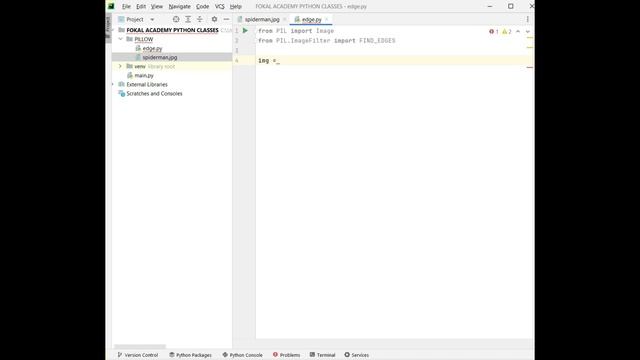Click the red error indicator count
This screenshot has height=360, width=640.
coord(493,31)
